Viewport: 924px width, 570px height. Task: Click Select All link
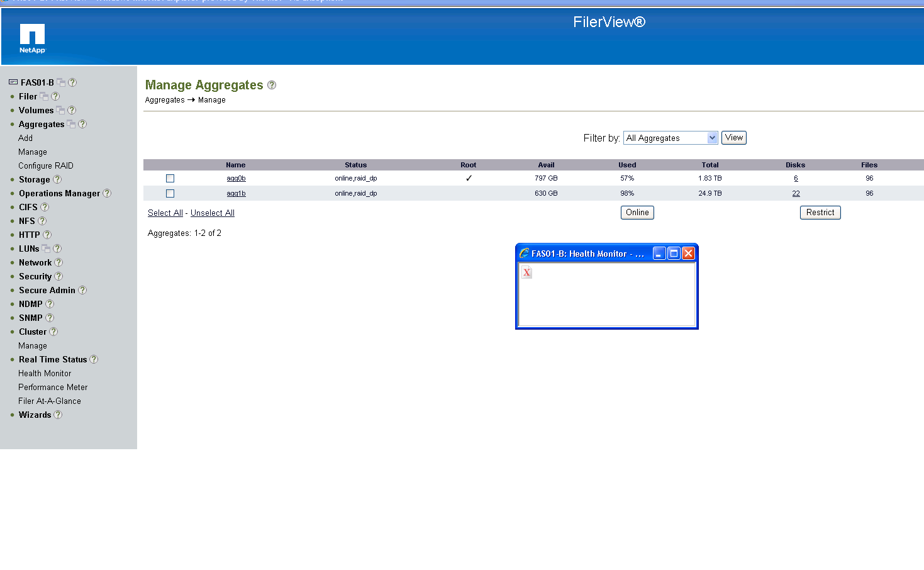click(165, 213)
